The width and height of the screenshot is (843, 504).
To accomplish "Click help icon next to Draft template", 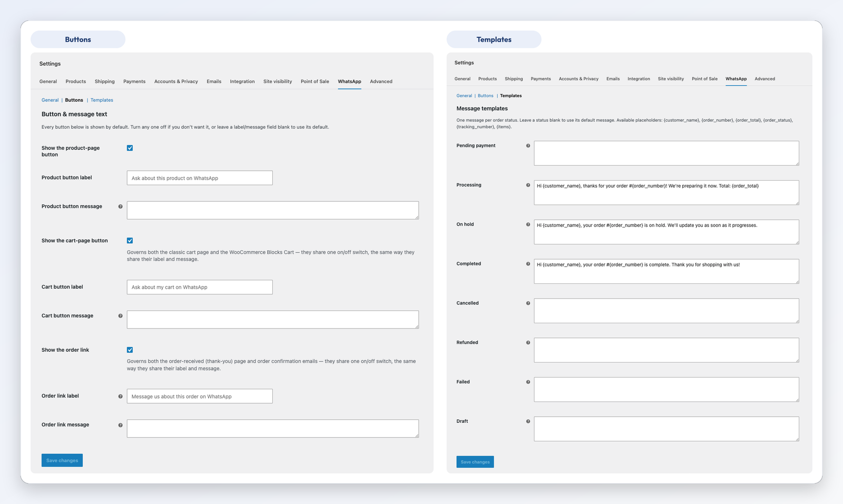I will click(x=528, y=421).
